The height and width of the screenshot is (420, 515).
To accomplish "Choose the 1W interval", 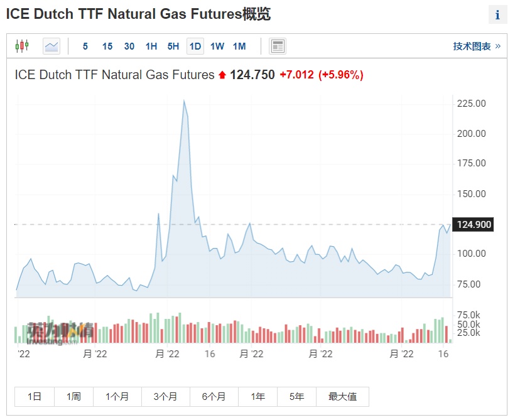I will click(x=217, y=46).
